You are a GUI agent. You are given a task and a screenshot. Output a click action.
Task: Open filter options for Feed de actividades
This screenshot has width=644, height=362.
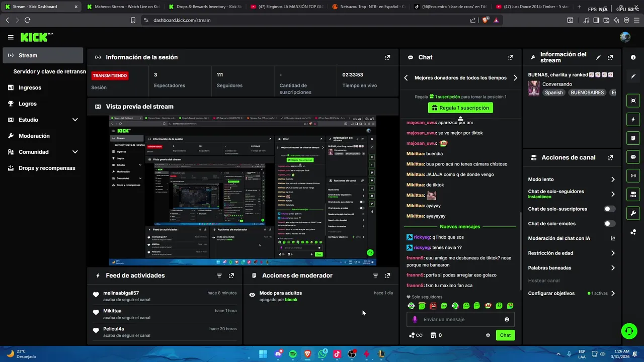pos(219,276)
